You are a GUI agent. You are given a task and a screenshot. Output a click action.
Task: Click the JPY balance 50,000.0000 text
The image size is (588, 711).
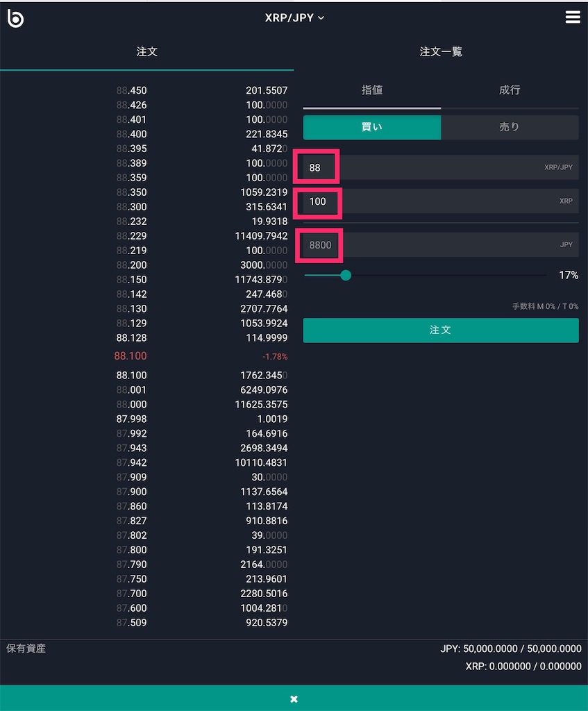pyautogui.click(x=510, y=649)
